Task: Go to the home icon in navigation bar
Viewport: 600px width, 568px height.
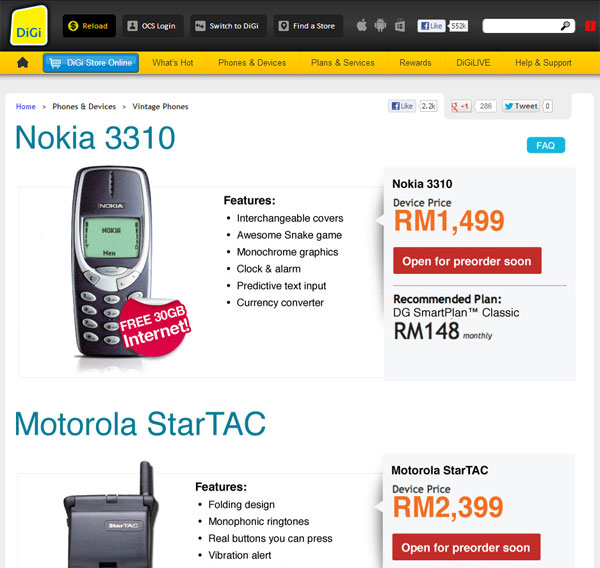Action: [x=22, y=63]
